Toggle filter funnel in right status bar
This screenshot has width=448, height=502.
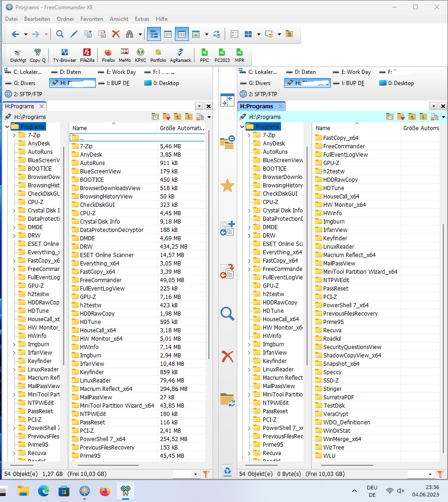tap(441, 474)
